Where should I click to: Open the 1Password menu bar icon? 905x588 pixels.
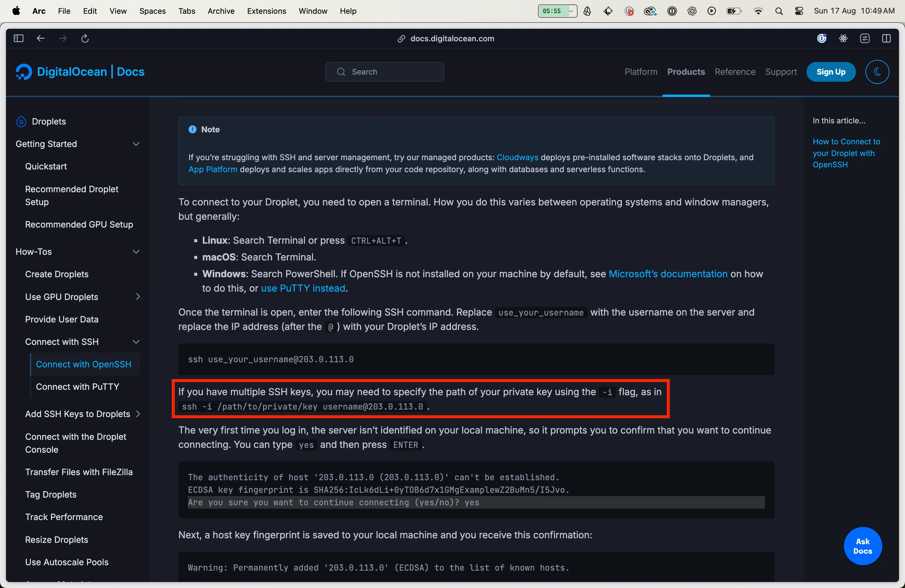pyautogui.click(x=672, y=11)
